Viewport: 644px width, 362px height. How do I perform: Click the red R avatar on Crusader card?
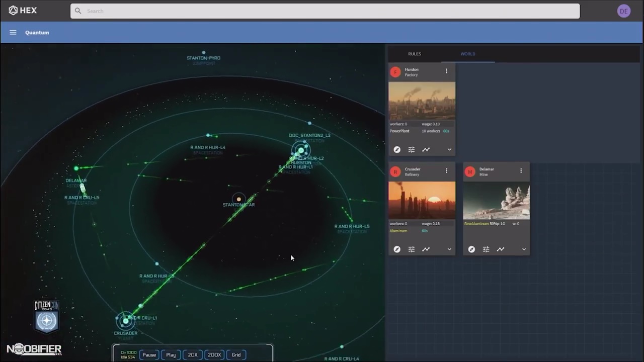pos(395,171)
